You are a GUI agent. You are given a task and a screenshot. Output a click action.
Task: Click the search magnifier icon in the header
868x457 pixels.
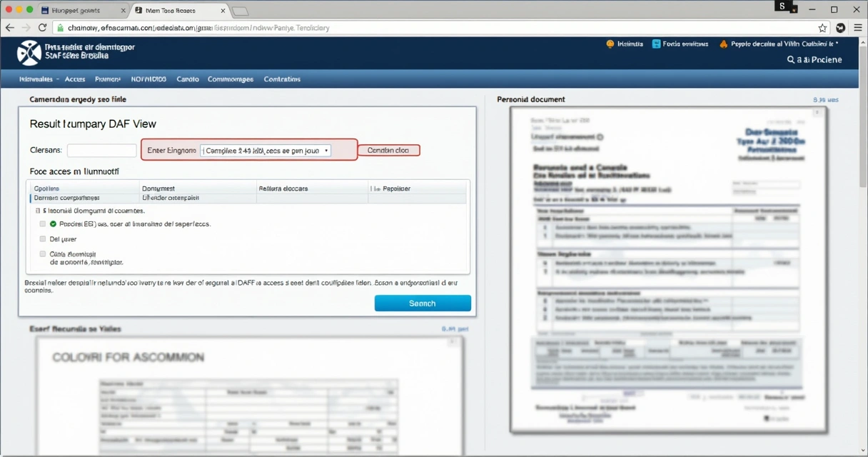tap(791, 60)
